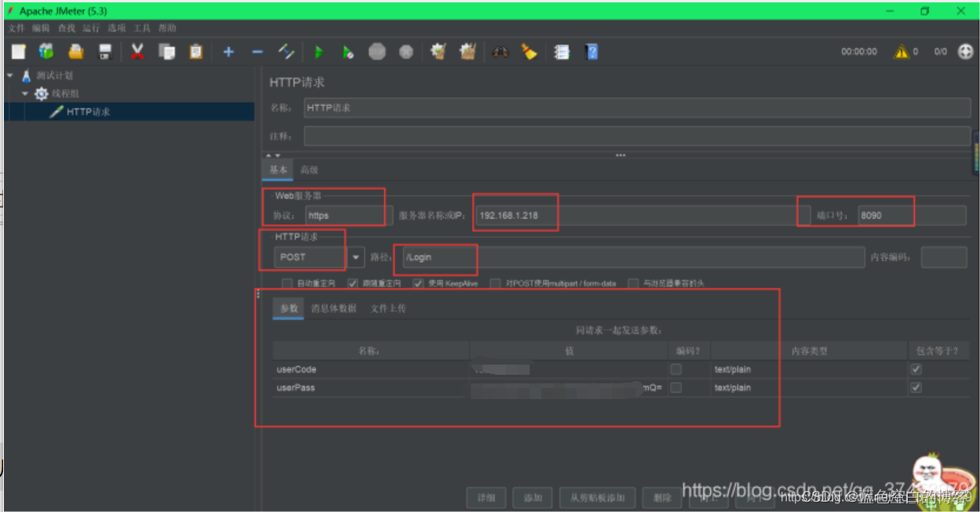Click Start no pauses icon
The image size is (980, 512).
click(348, 52)
